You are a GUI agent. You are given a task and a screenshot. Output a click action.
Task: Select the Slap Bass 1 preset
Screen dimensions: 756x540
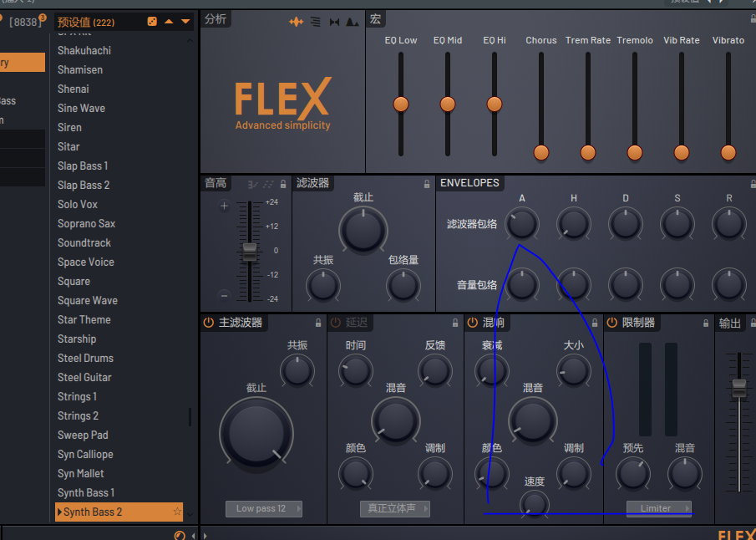coord(83,166)
